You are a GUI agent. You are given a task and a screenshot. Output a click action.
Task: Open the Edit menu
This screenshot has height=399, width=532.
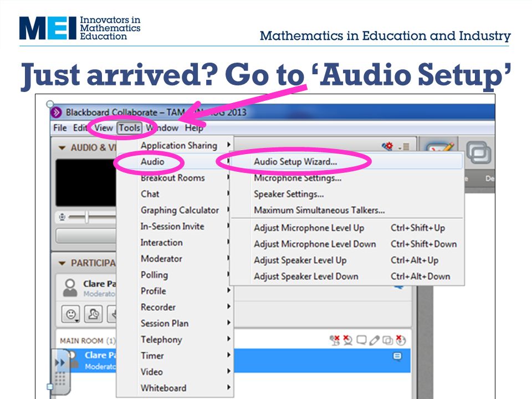(80, 128)
